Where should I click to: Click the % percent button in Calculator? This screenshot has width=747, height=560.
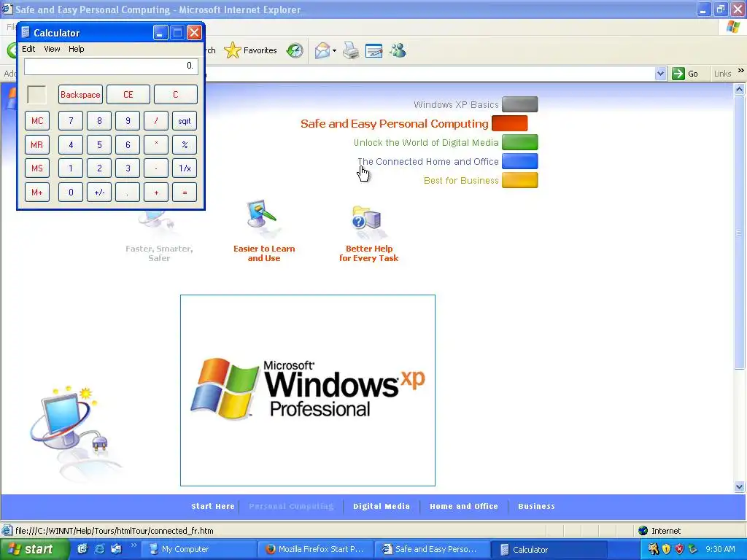(x=185, y=145)
